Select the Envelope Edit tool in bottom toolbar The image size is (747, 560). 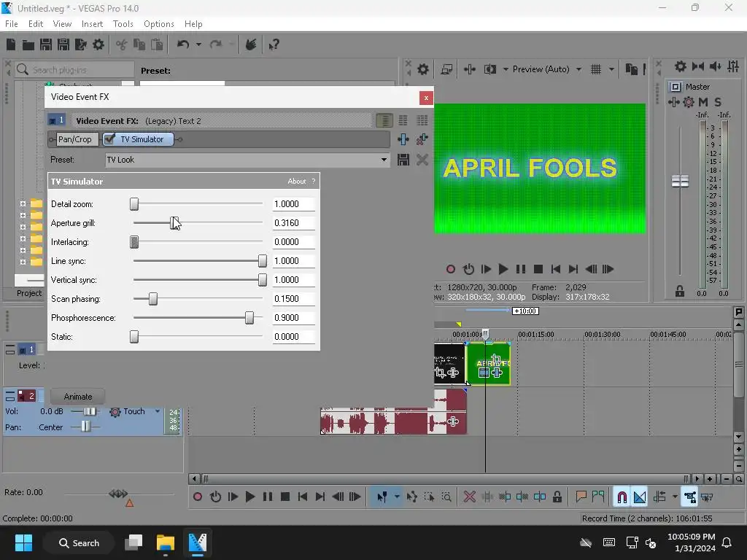[411, 497]
